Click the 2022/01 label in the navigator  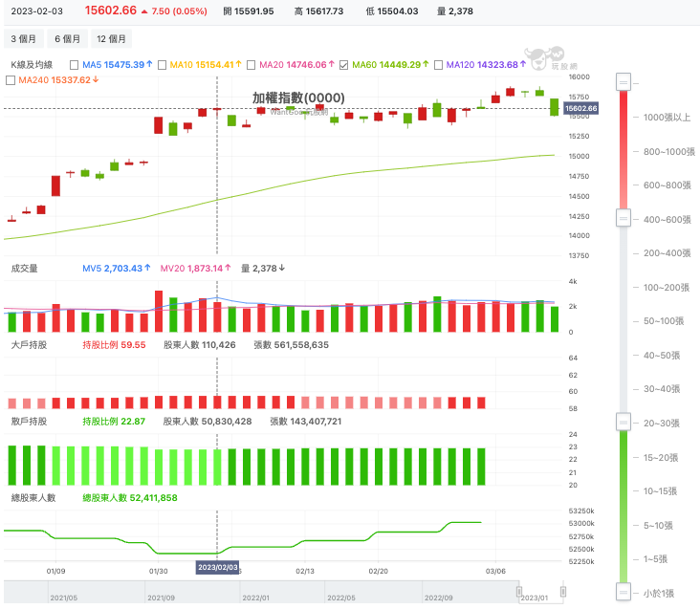pyautogui.click(x=255, y=598)
